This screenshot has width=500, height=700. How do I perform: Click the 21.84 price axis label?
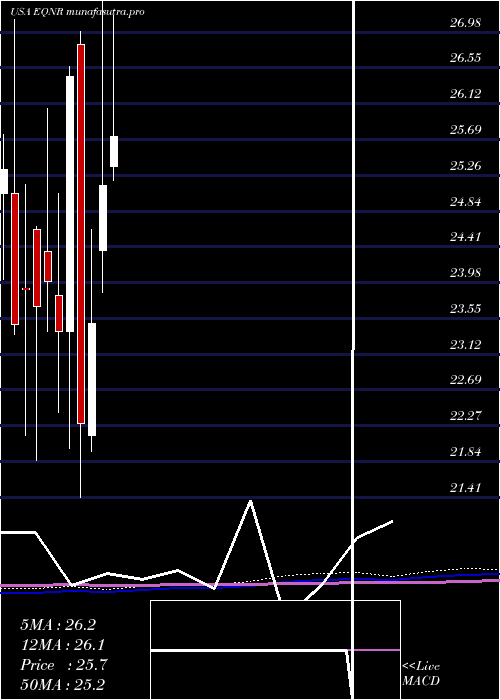[x=465, y=452]
